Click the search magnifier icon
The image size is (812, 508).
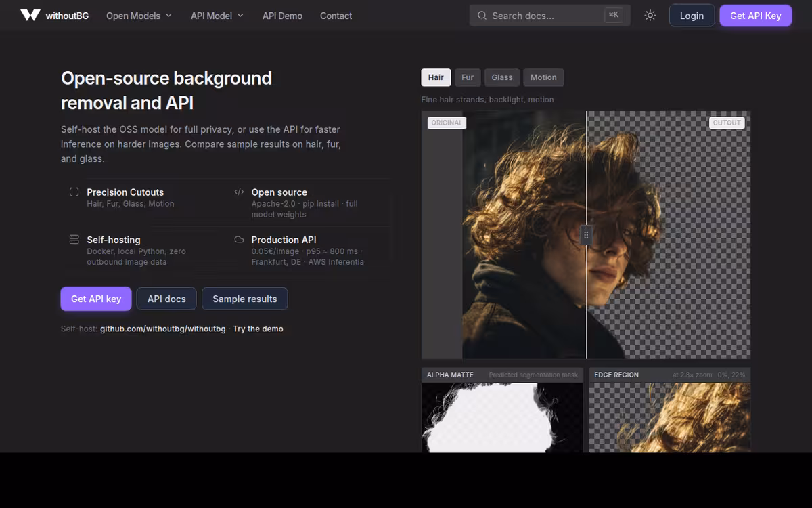[x=482, y=15]
